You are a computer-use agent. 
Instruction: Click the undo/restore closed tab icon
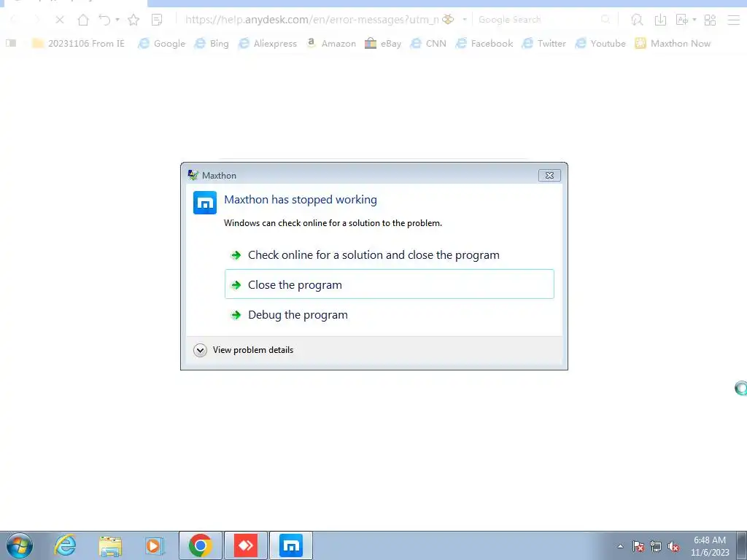coord(104,20)
